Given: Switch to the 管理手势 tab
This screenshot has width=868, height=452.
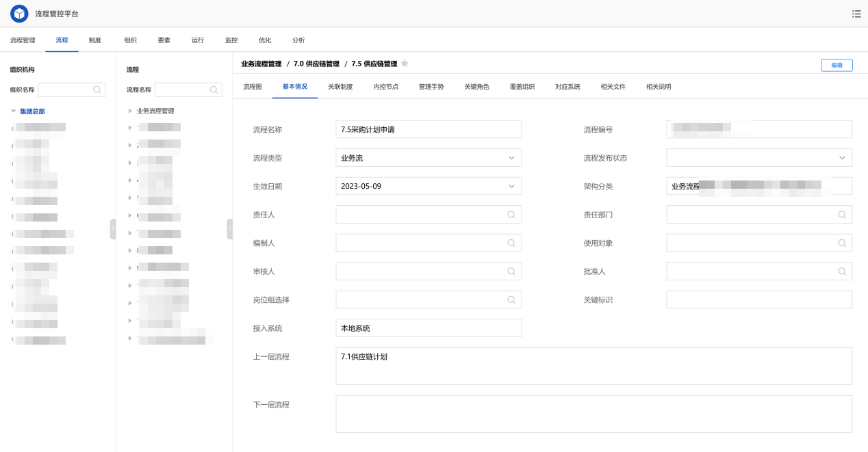Looking at the screenshot, I should coord(431,87).
